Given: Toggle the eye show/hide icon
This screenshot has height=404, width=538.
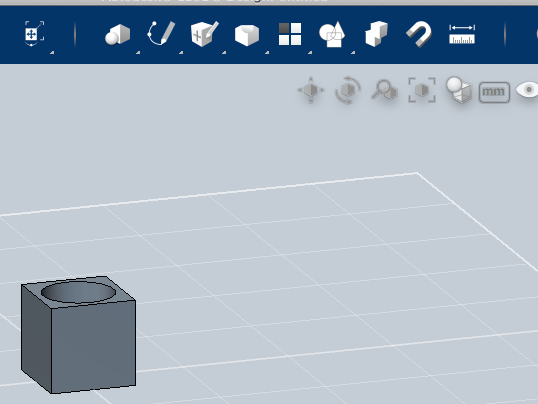Looking at the screenshot, I should click(526, 90).
